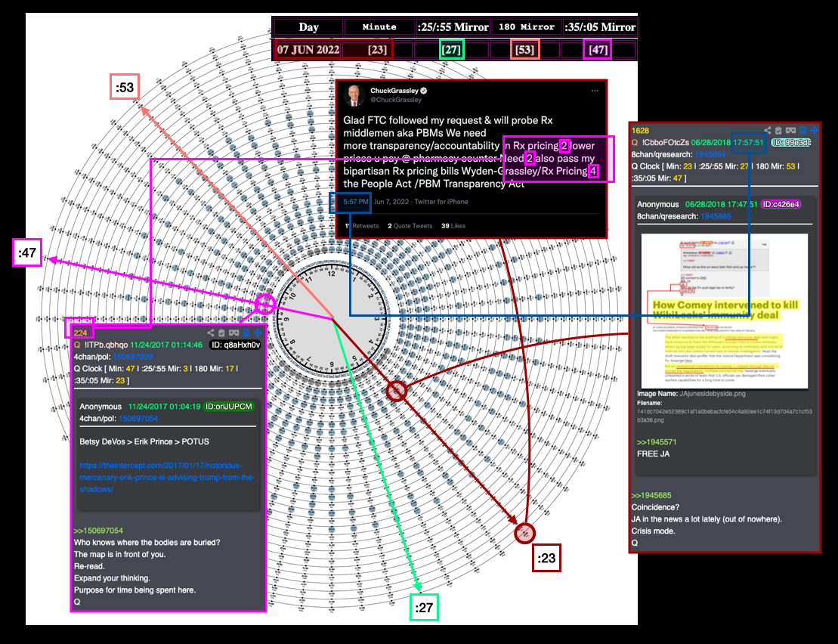Follow the green >>150697054 reply reference

pyautogui.click(x=98, y=531)
